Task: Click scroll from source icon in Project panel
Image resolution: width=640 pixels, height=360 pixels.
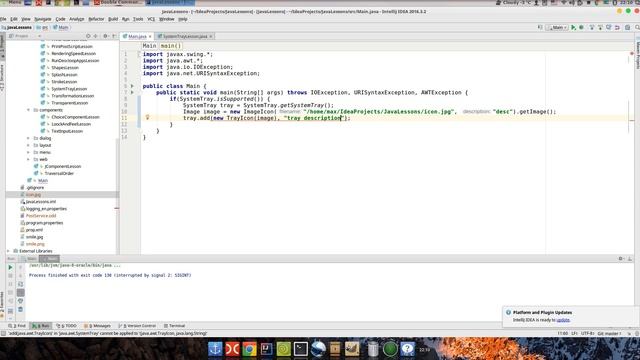Action: pyautogui.click(x=88, y=36)
